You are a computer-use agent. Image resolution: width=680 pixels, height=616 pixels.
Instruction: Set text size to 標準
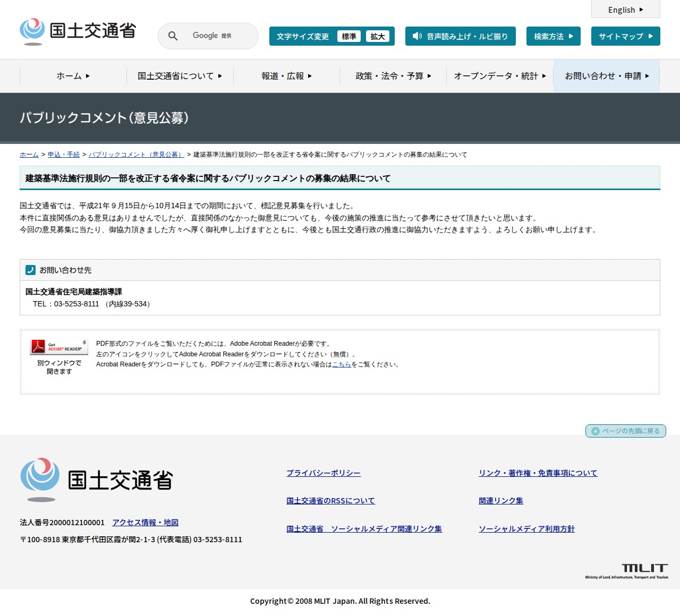coord(349,36)
